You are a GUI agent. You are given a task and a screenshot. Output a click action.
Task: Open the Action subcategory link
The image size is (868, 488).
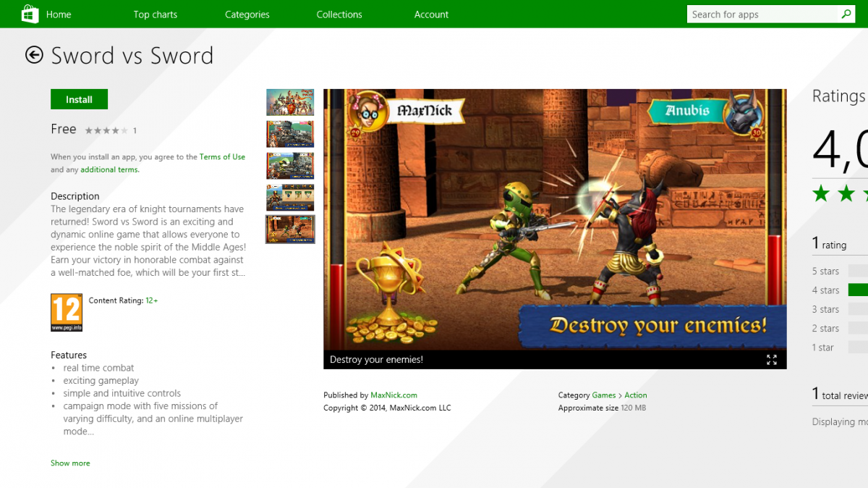pos(636,395)
